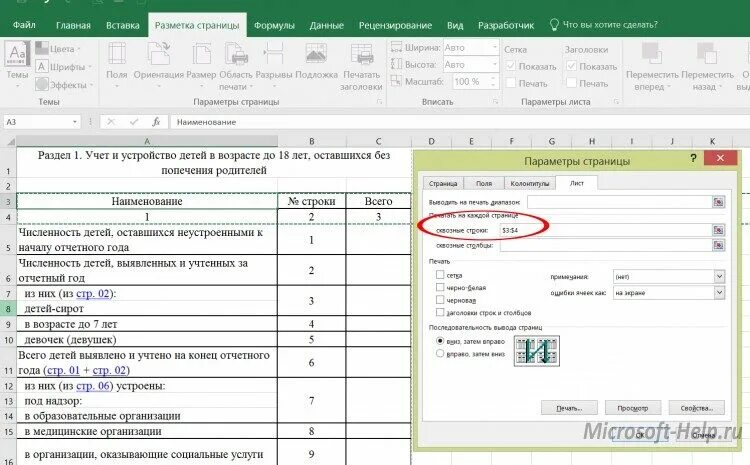Expand the Name Box dropdown arrow
750x465 pixels.
[x=75, y=122]
